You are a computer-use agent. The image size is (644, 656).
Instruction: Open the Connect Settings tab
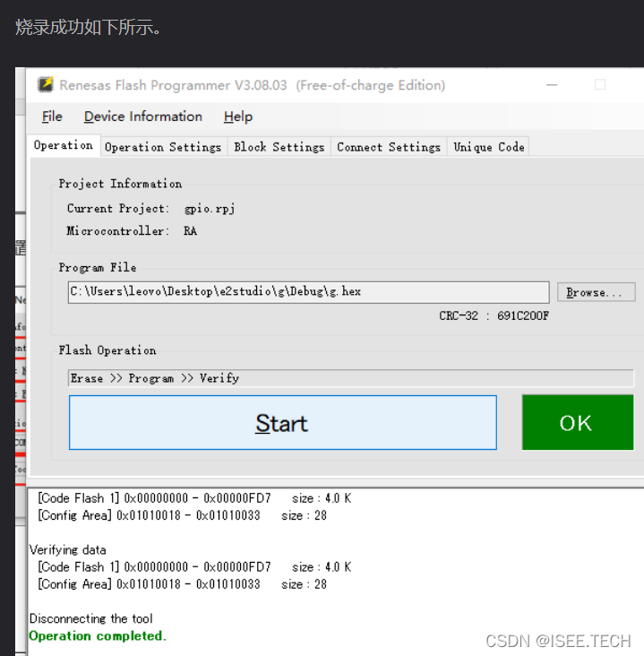tap(389, 147)
